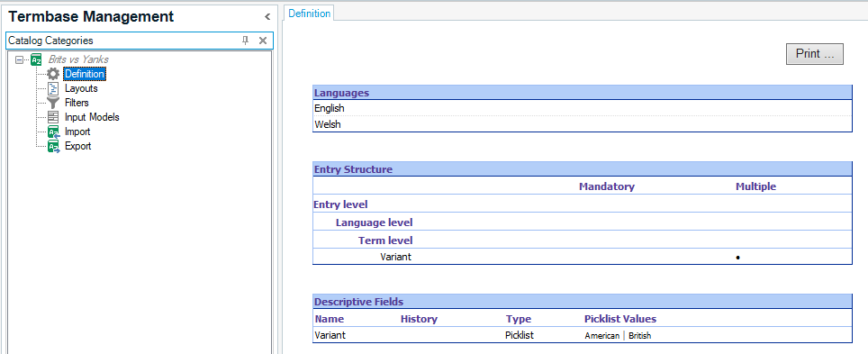Click the Import termbase icon
The height and width of the screenshot is (354, 868).
[x=53, y=132]
